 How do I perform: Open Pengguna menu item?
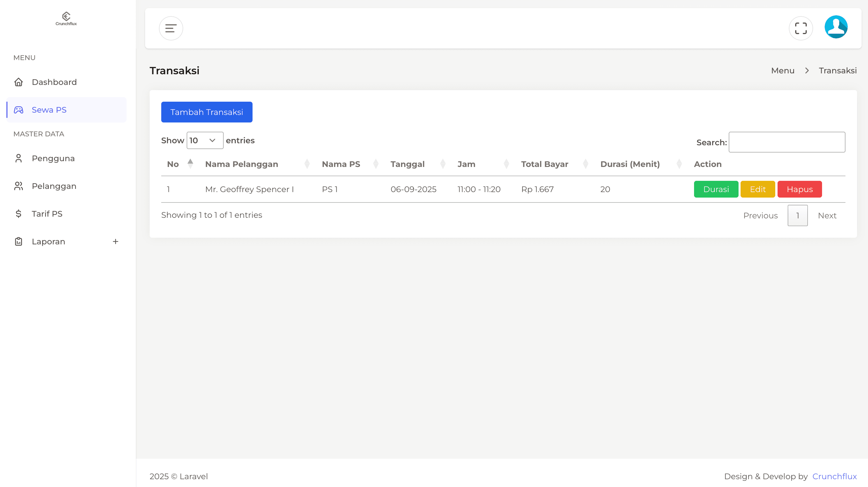(x=53, y=158)
